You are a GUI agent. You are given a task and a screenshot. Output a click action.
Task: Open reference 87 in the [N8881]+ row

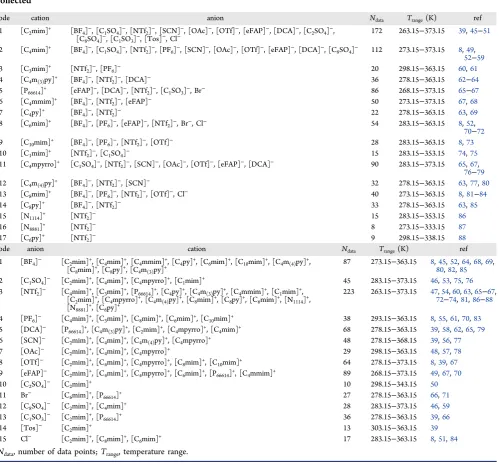click(x=462, y=227)
